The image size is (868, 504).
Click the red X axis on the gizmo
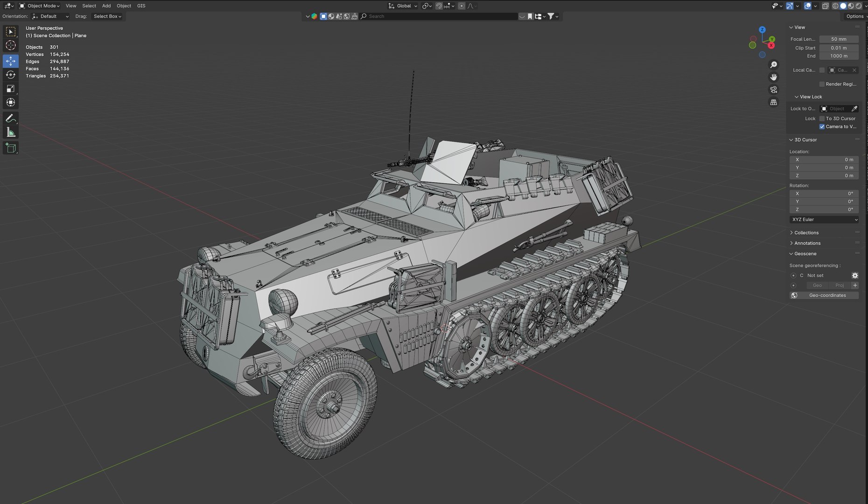pyautogui.click(x=771, y=45)
